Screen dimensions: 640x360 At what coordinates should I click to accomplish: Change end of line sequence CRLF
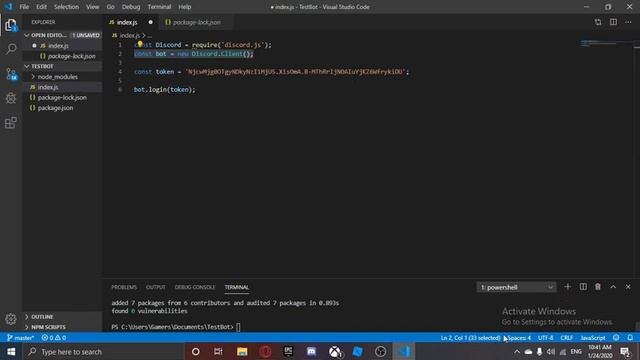(x=567, y=338)
